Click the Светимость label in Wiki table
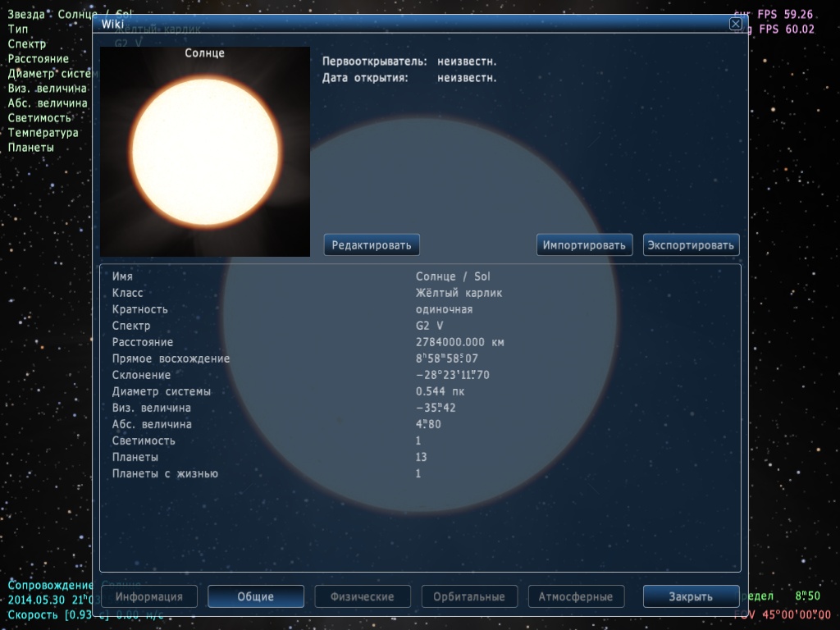This screenshot has width=840, height=630. pyautogui.click(x=144, y=441)
